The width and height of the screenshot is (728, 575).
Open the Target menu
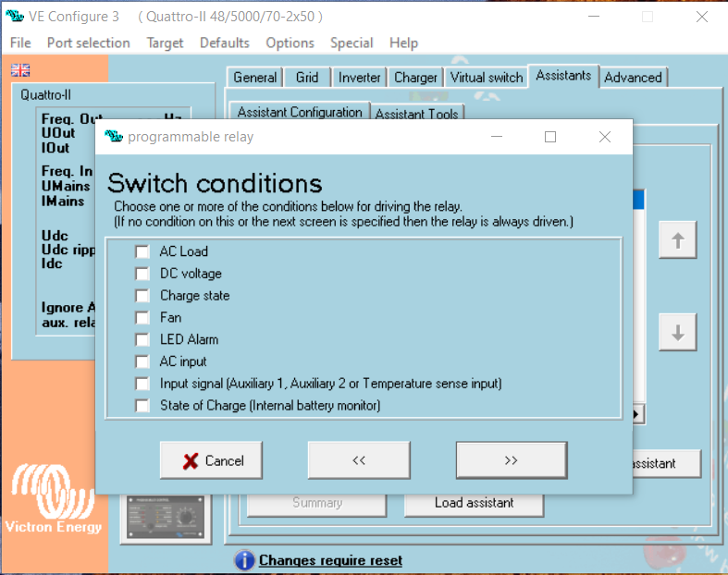pyautogui.click(x=165, y=43)
